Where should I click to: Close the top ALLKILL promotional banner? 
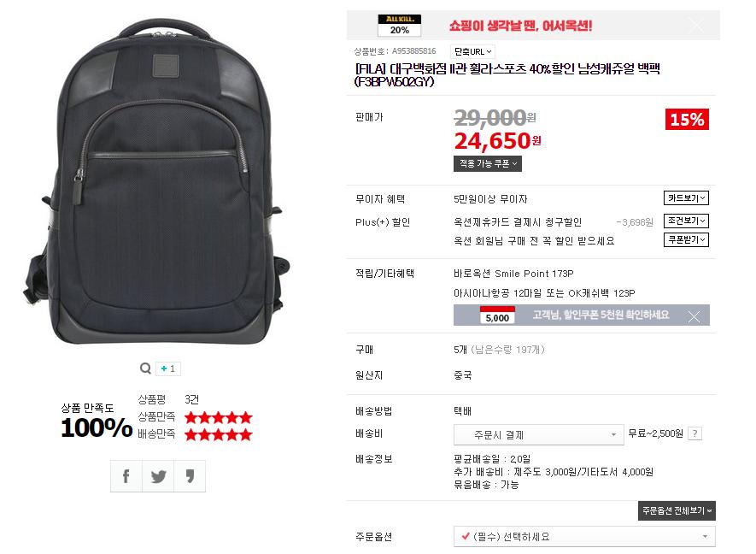pyautogui.click(x=697, y=25)
